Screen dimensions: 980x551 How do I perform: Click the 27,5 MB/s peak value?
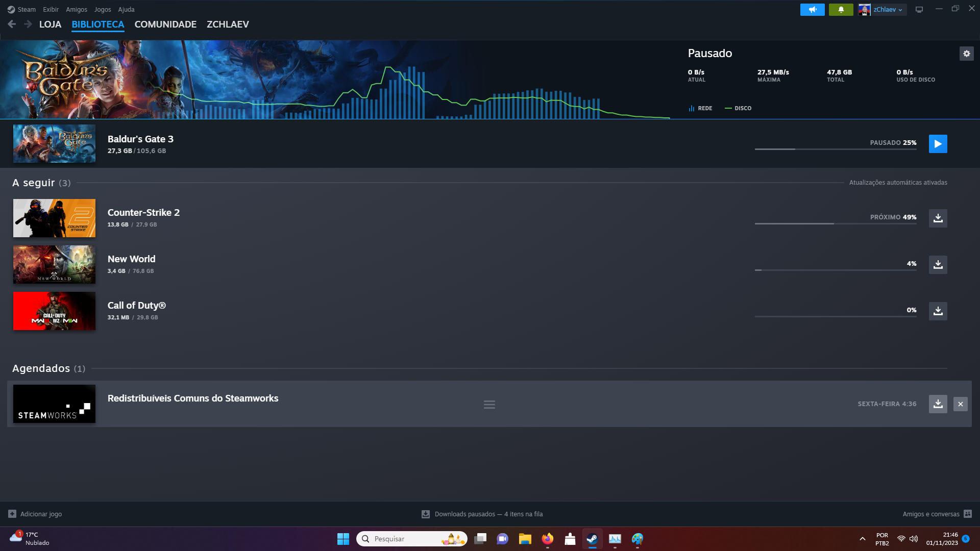(x=773, y=72)
